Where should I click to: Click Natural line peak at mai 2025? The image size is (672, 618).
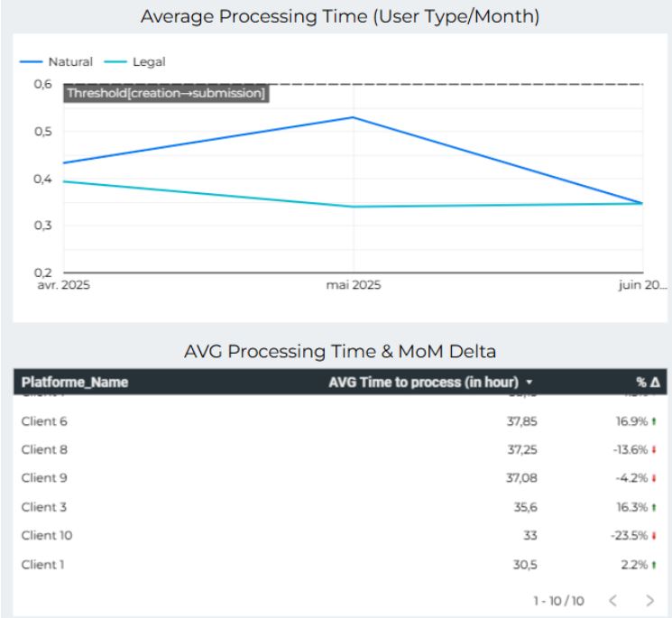tap(353, 117)
